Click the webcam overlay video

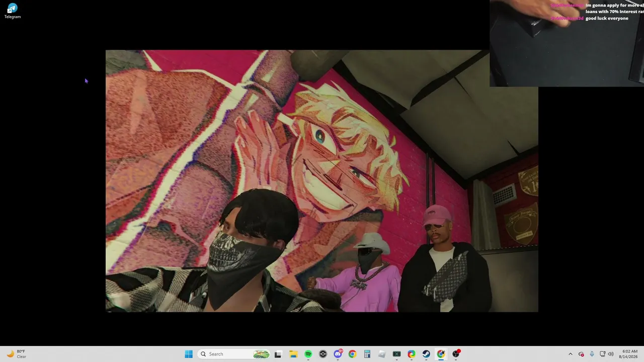(567, 43)
